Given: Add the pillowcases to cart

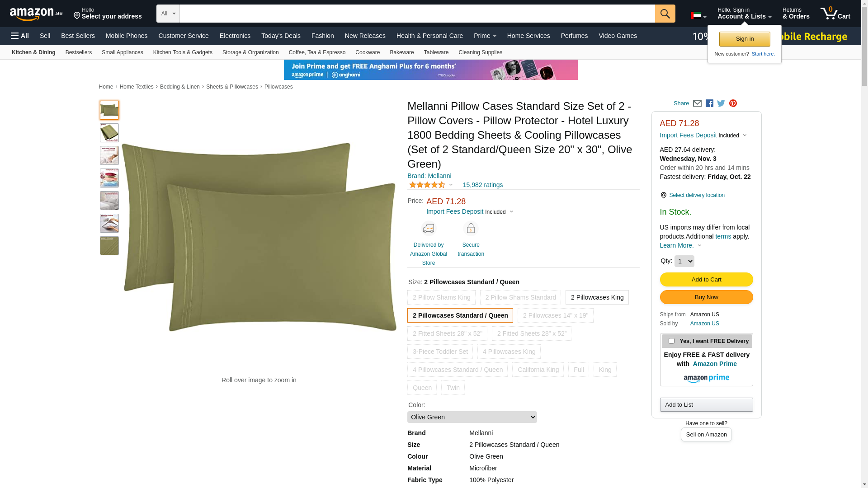Looking at the screenshot, I should pos(706,279).
